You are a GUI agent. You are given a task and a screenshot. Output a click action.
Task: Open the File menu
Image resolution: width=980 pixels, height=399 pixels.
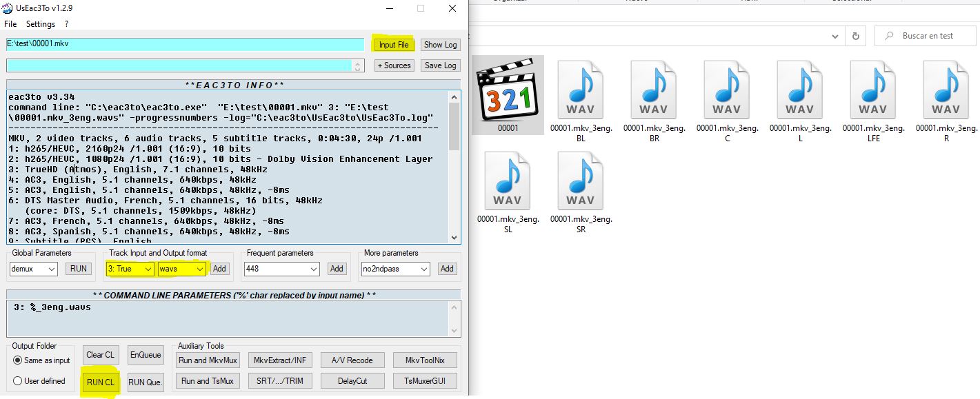pos(10,24)
